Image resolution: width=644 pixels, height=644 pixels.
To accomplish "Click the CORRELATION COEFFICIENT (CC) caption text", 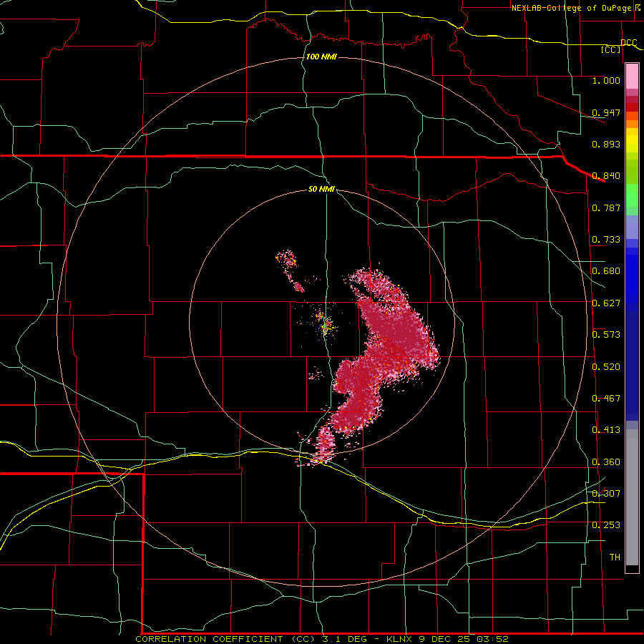I will click(x=226, y=639).
